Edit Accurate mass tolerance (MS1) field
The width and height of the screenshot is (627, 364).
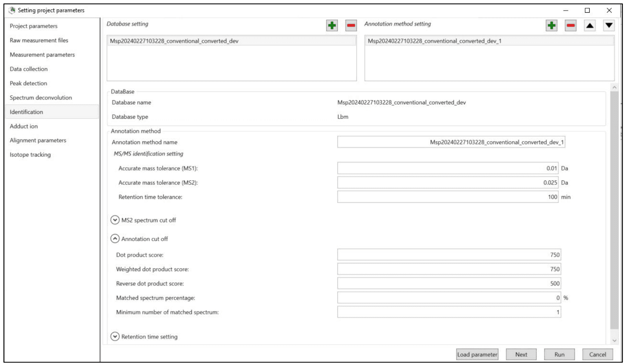click(448, 168)
